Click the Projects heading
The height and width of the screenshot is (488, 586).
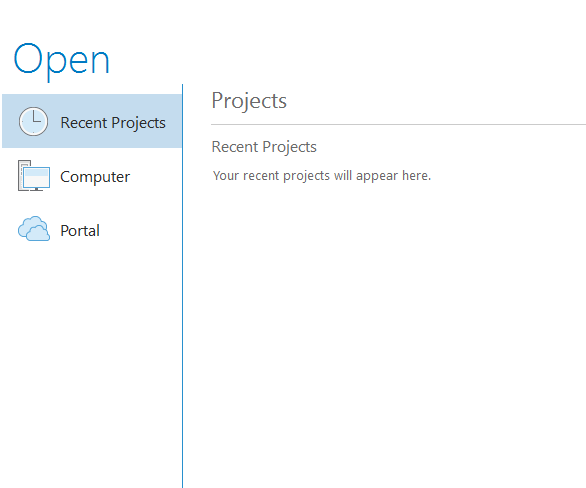[x=249, y=101]
